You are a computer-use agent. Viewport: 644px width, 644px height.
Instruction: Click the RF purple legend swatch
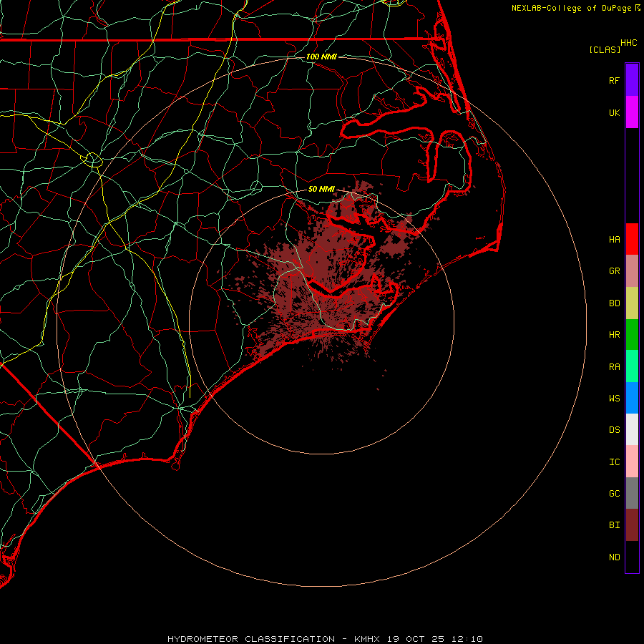(x=632, y=80)
